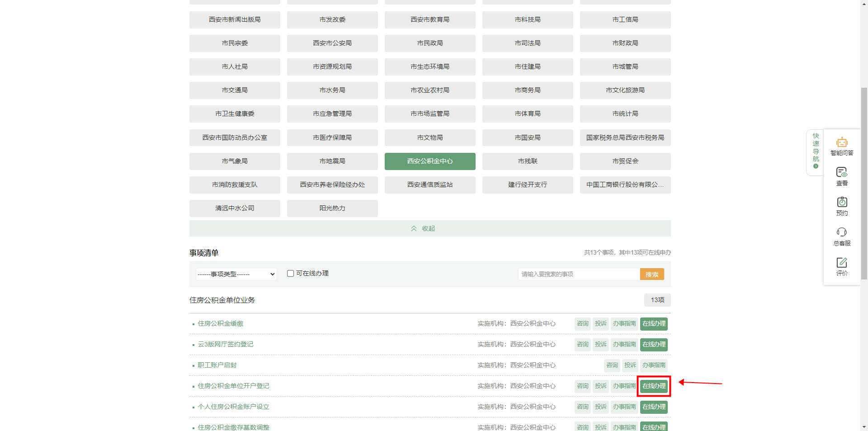
Task: Collapse department list with 收起
Action: pyautogui.click(x=430, y=228)
